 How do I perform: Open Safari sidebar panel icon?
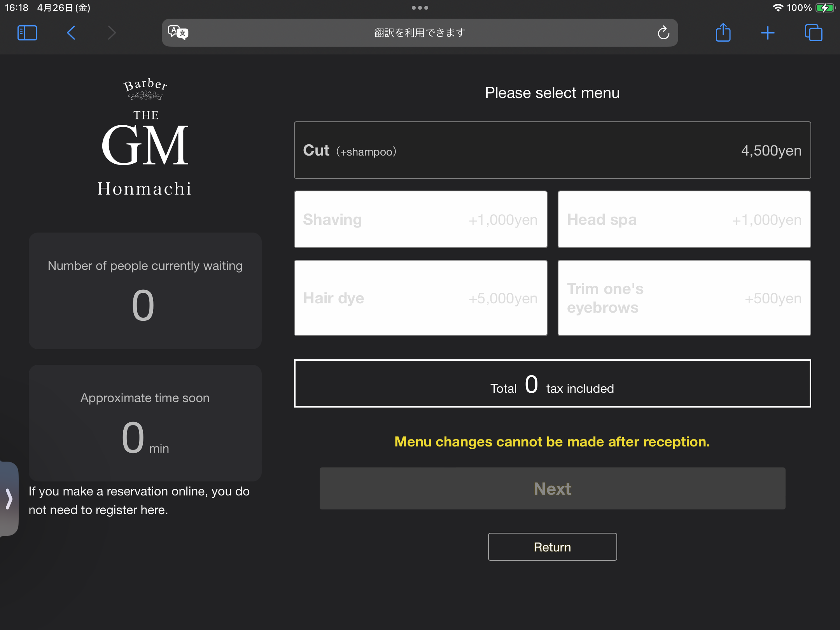click(x=27, y=33)
